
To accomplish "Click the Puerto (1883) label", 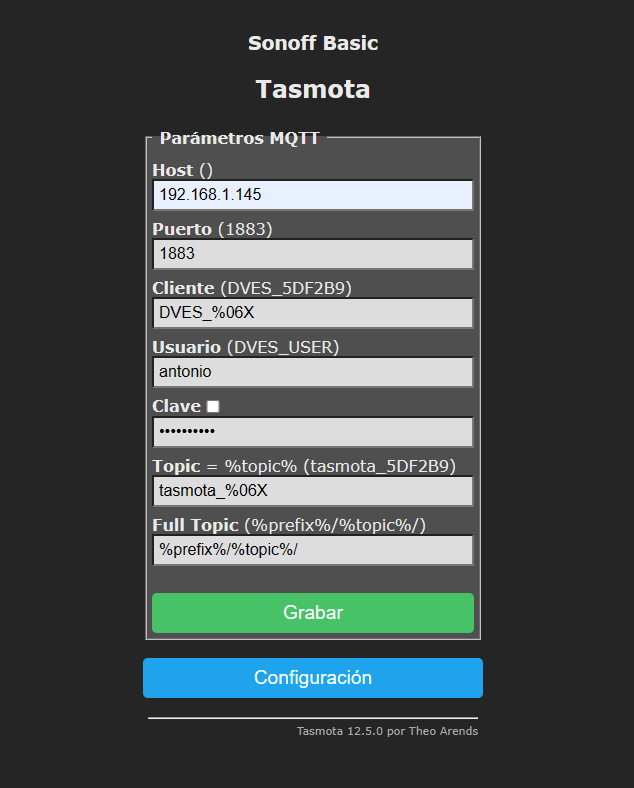I will (x=212, y=230).
